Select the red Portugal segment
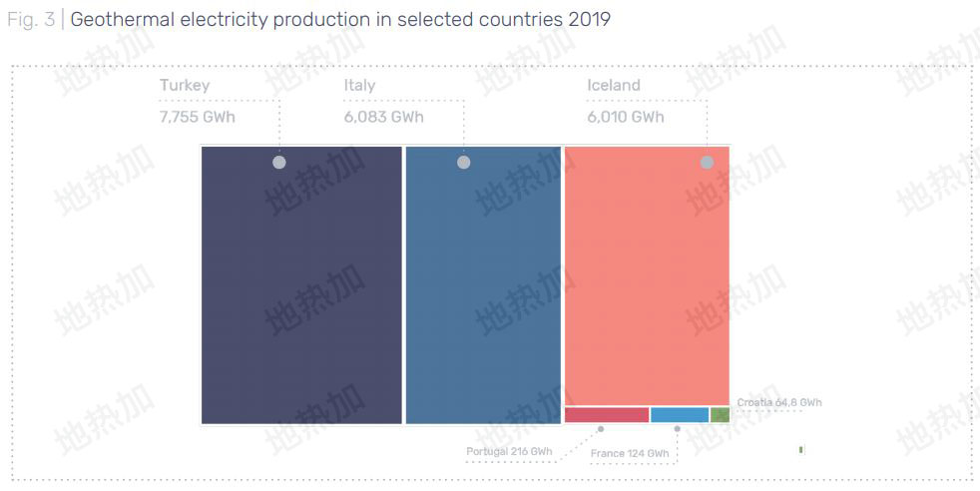Viewport: 980px width, 491px height. click(x=607, y=414)
